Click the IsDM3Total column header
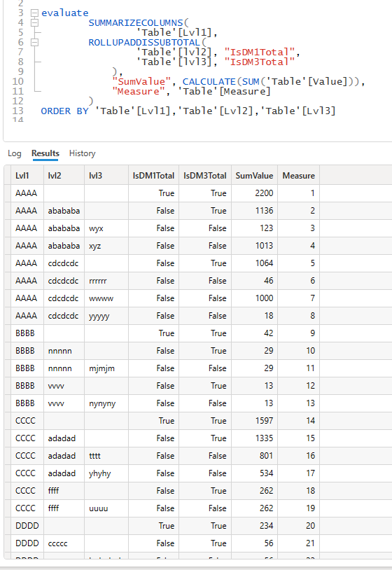Image resolution: width=392 pixels, height=570 pixels. point(205,176)
